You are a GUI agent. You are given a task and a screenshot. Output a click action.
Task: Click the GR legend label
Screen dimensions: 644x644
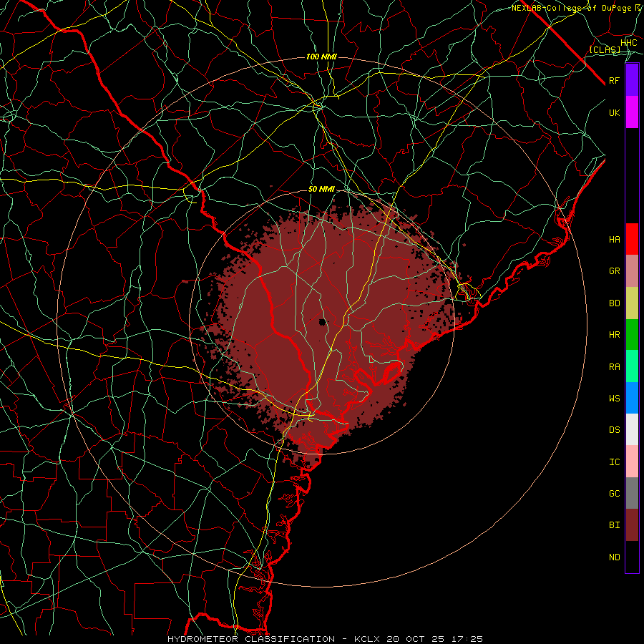(x=615, y=271)
